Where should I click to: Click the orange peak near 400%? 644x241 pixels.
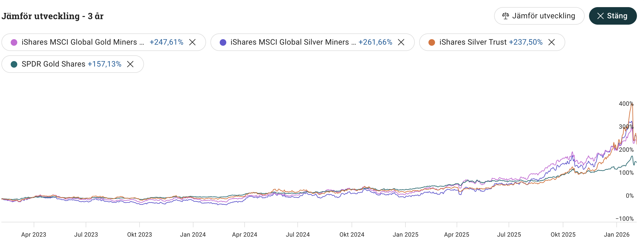632,104
